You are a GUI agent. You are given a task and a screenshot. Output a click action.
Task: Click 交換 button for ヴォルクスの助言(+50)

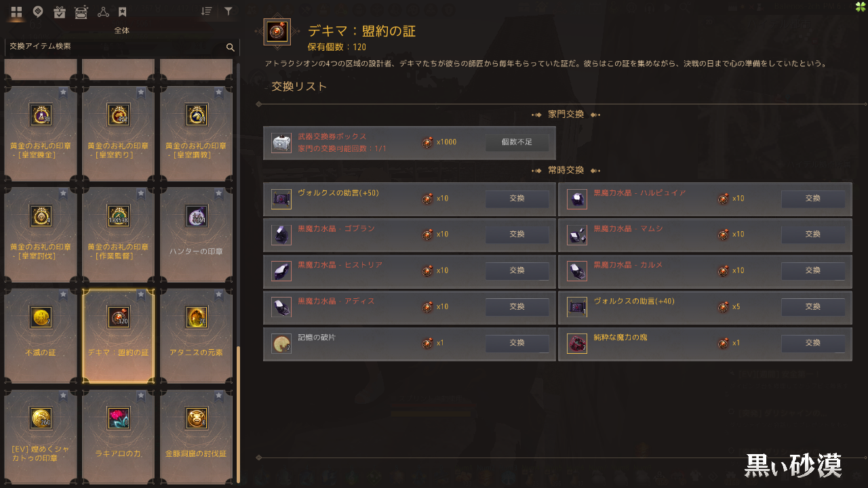pyautogui.click(x=517, y=199)
